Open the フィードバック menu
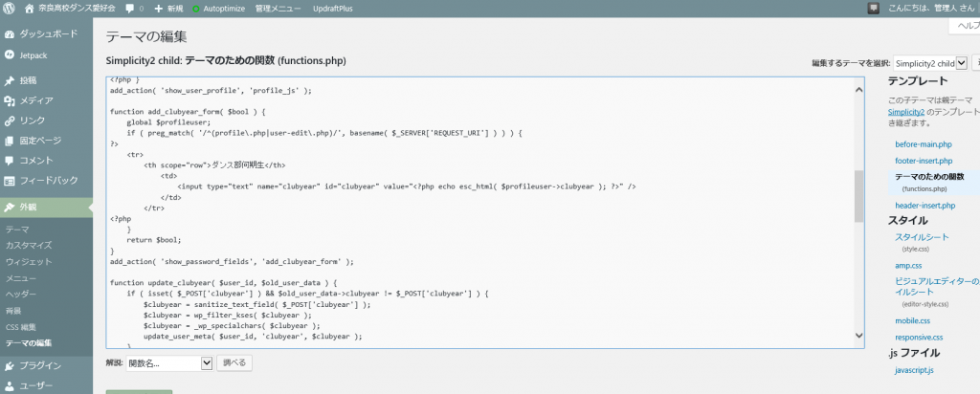The height and width of the screenshot is (394, 980). [x=48, y=180]
